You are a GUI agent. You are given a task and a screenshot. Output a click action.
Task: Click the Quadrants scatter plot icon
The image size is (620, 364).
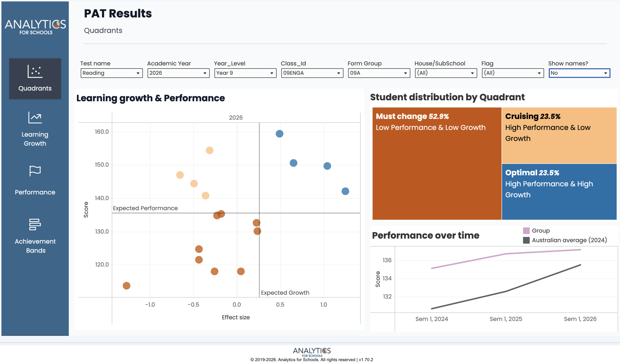click(x=35, y=72)
